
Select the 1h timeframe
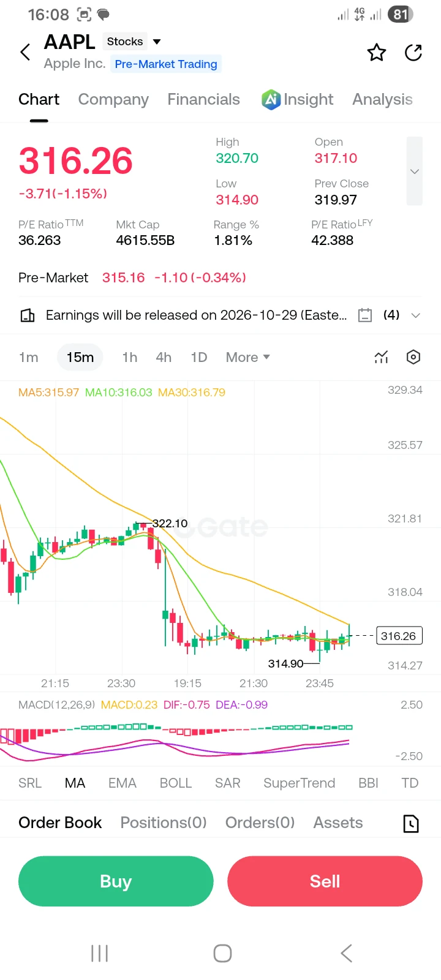[130, 357]
